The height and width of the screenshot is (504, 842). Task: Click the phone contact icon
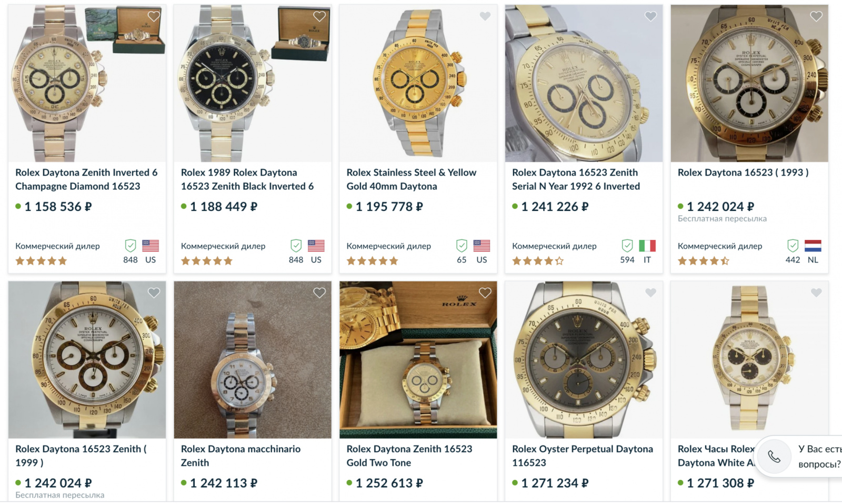click(x=774, y=456)
